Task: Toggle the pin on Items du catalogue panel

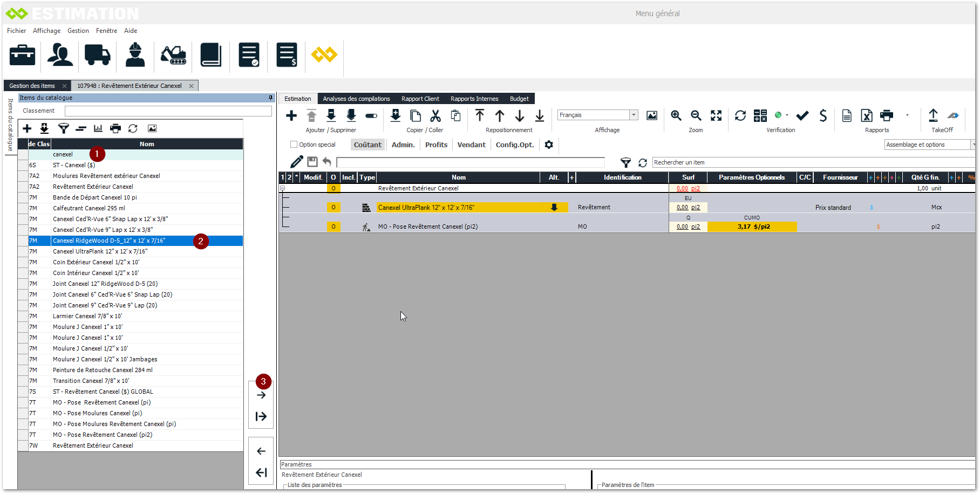Action: coord(270,98)
